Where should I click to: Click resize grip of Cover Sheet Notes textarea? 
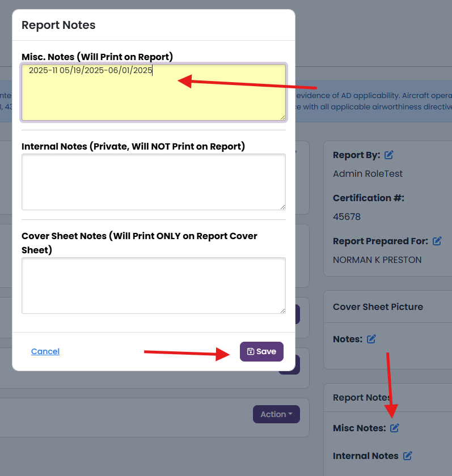click(x=283, y=311)
